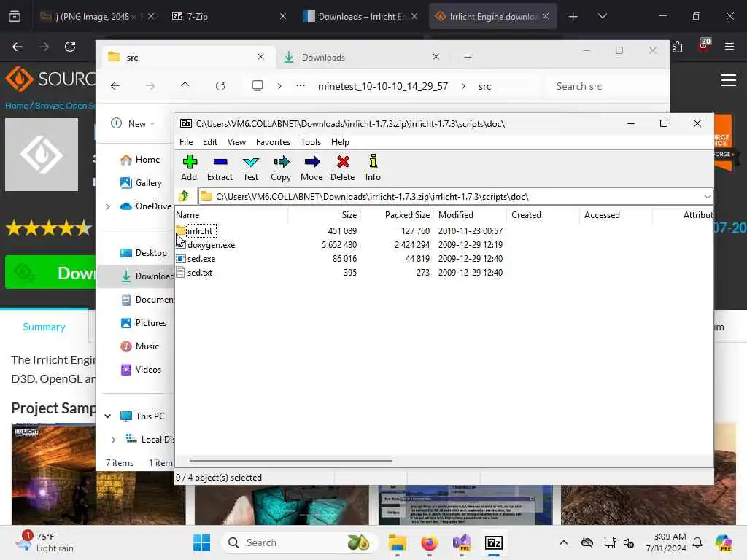Sort by Accessed column header
The image size is (747, 560).
(x=616, y=215)
